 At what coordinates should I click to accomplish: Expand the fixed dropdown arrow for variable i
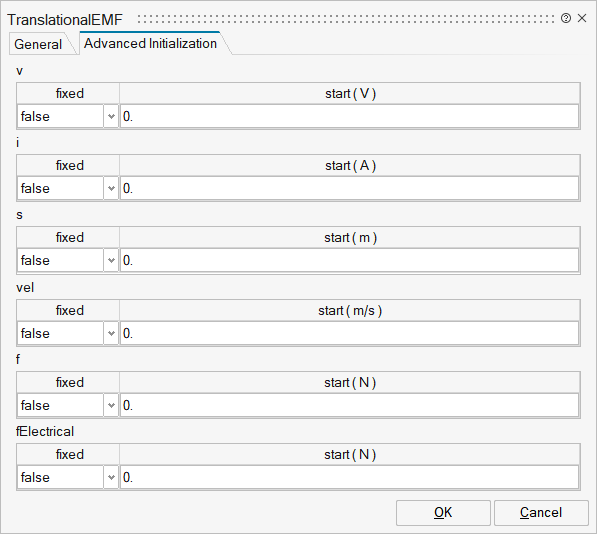(111, 188)
